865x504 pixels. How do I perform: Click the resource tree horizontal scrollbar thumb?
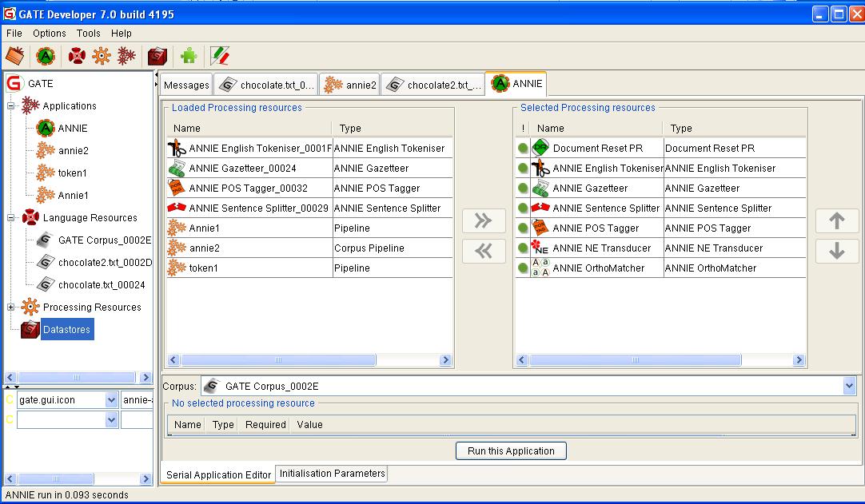pyautogui.click(x=77, y=378)
